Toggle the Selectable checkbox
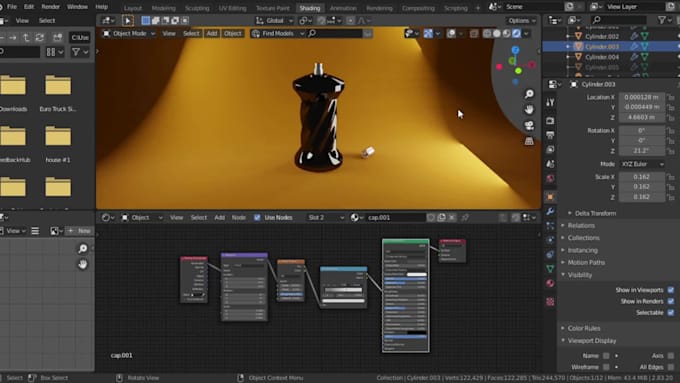 click(x=671, y=312)
